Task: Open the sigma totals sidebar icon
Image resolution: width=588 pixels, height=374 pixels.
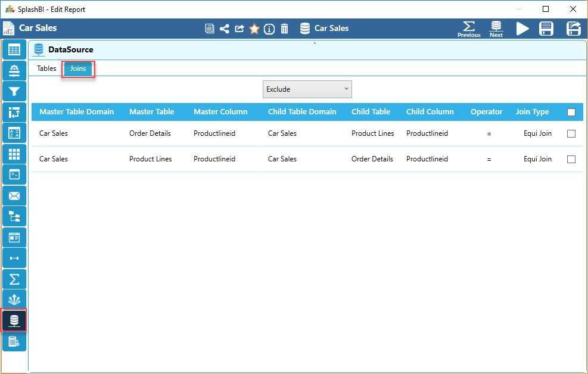Action: tap(14, 279)
